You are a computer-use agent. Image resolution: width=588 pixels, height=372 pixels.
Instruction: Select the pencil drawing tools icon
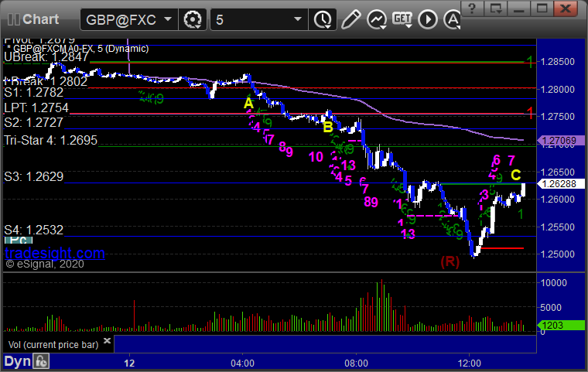[x=350, y=19]
